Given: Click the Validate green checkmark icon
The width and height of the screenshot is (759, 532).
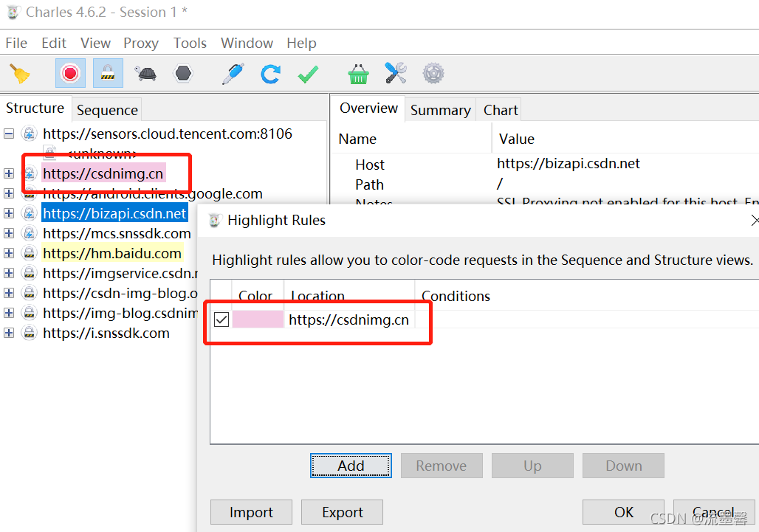Looking at the screenshot, I should click(x=308, y=74).
